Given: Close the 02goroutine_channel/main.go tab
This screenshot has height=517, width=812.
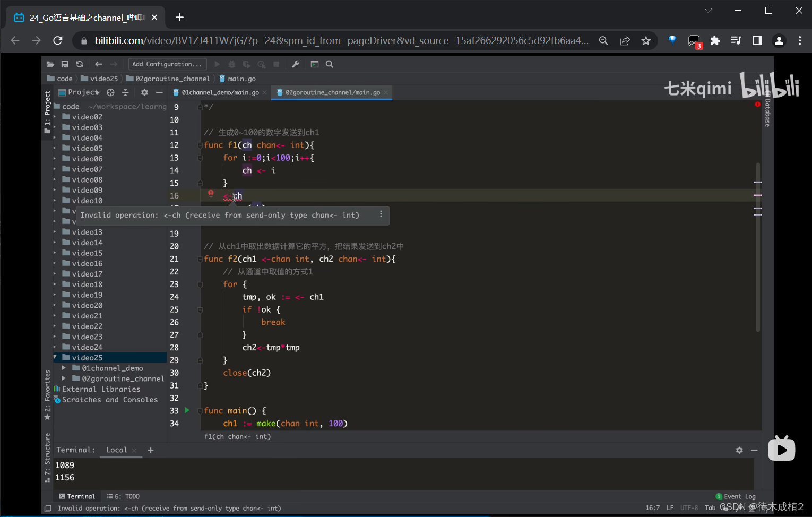Looking at the screenshot, I should click(x=386, y=93).
